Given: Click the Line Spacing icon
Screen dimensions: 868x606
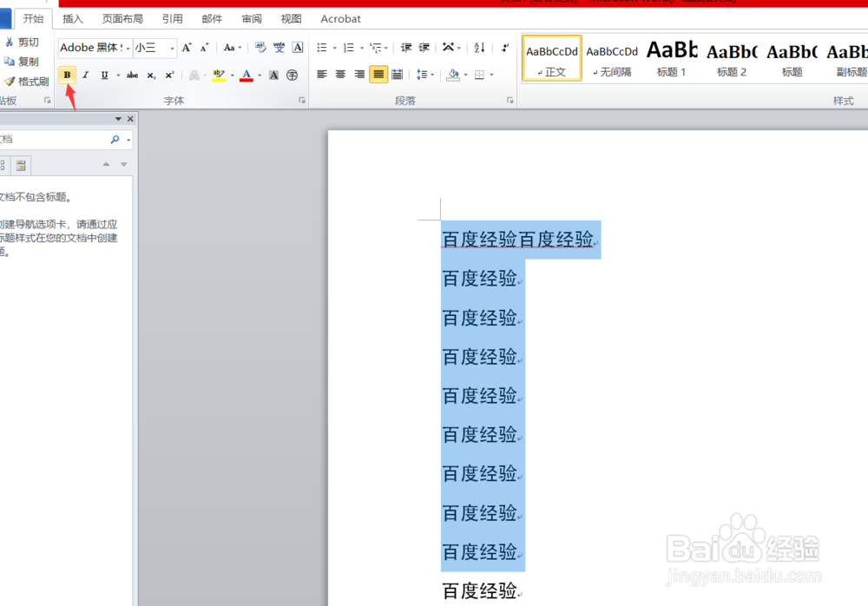Looking at the screenshot, I should coord(422,74).
